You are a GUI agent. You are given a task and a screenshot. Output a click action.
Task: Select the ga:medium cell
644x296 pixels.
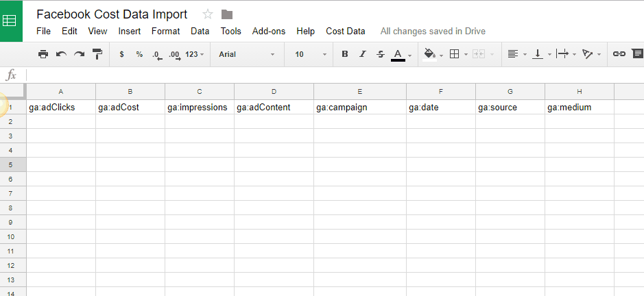click(x=580, y=107)
